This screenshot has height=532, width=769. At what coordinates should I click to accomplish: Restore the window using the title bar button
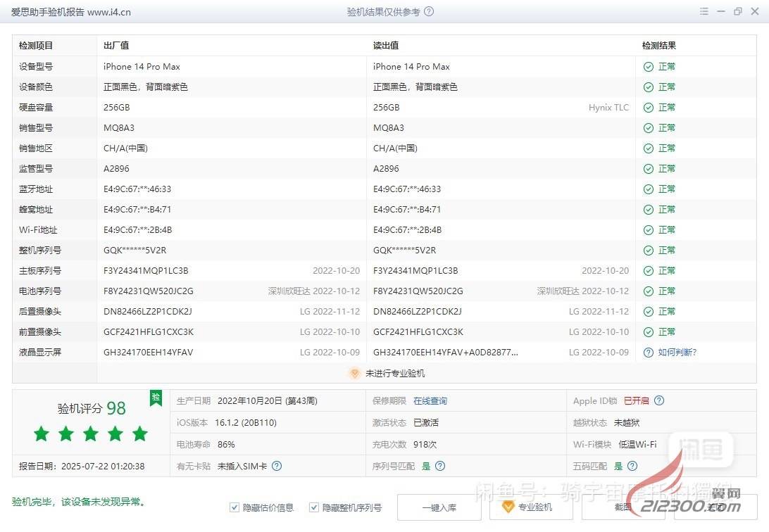737,12
